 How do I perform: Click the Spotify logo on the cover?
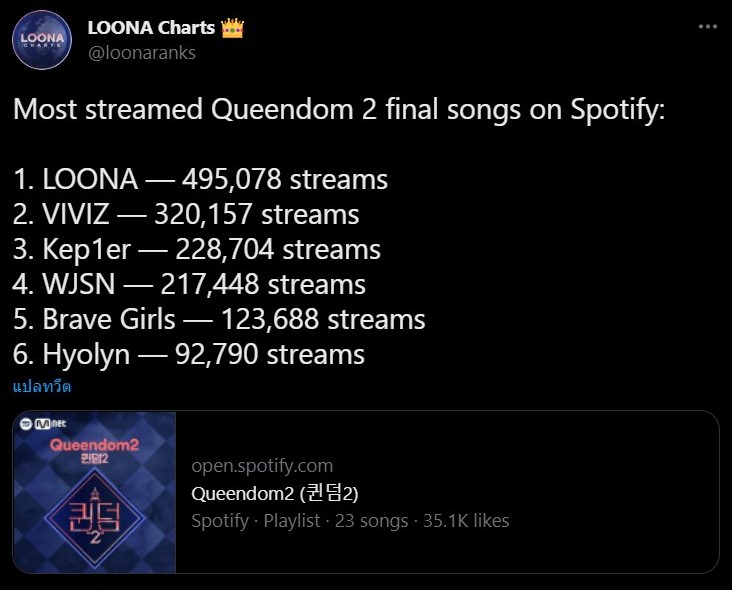[26, 423]
